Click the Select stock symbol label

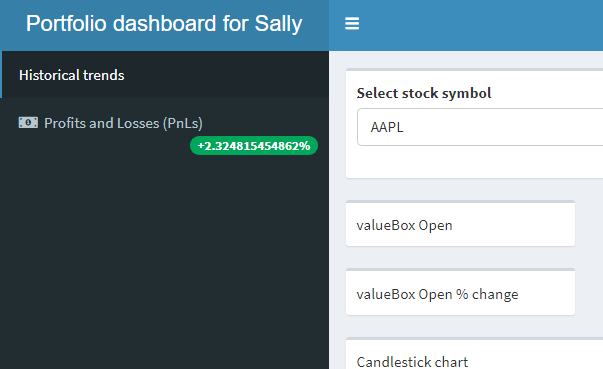coord(424,93)
